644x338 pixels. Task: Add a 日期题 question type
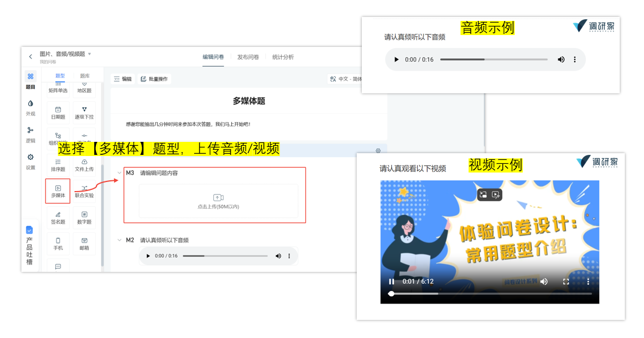coord(58,112)
